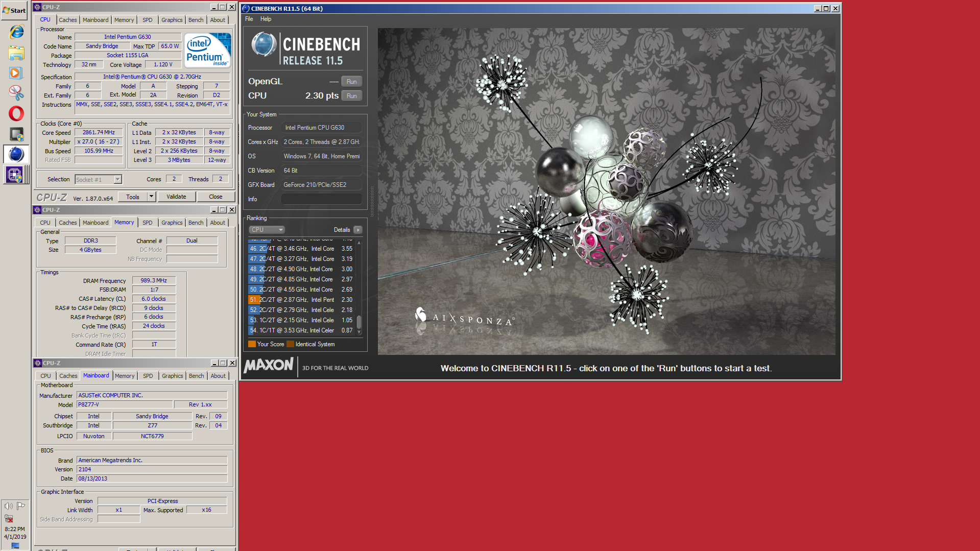Click the DRAM Frequency value 989.3 MHz

click(154, 280)
